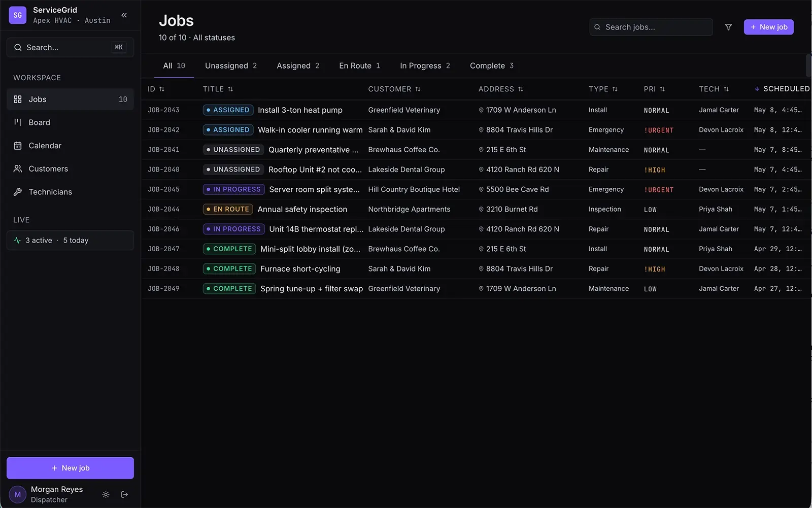
Task: Open Annual safety inspection job
Action: 302,209
